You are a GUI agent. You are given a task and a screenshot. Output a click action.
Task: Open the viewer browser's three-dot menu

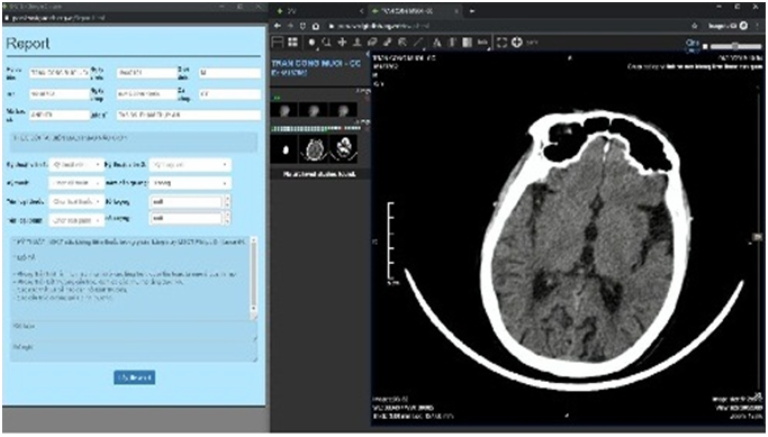coord(757,25)
